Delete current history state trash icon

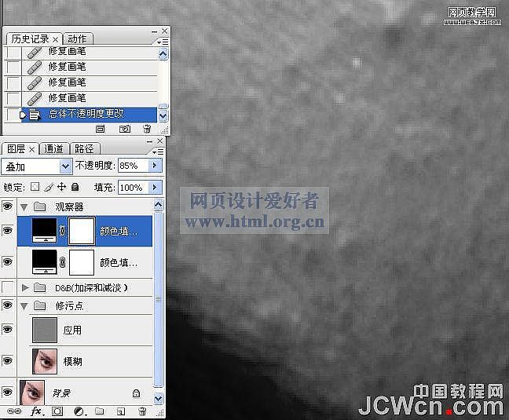[x=147, y=129]
